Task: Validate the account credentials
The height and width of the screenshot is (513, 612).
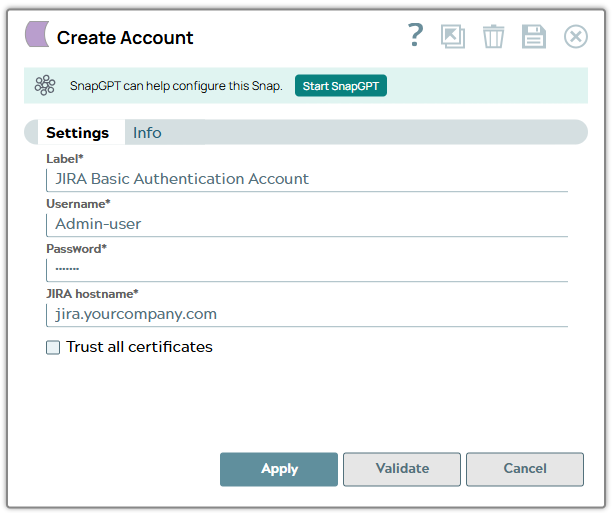Action: pos(402,469)
